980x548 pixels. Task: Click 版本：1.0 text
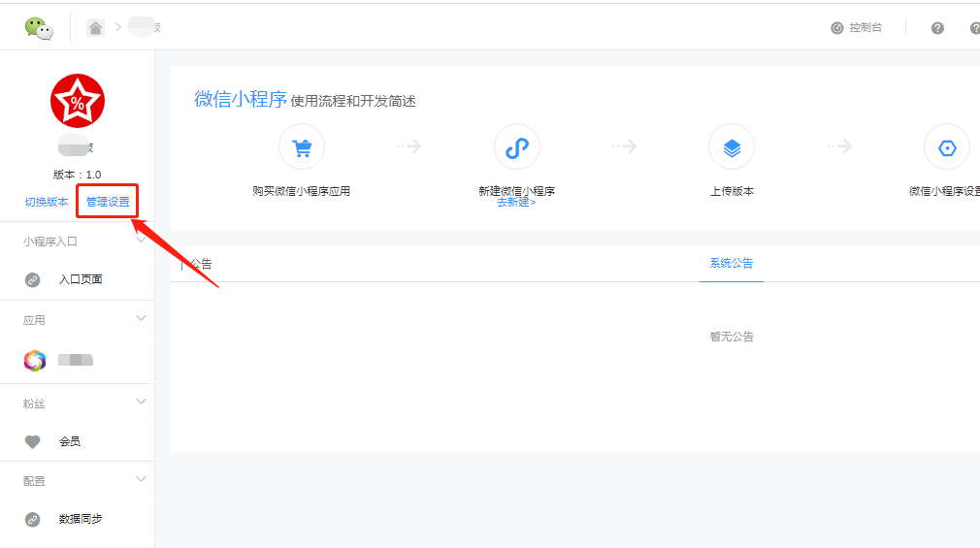[x=77, y=175]
